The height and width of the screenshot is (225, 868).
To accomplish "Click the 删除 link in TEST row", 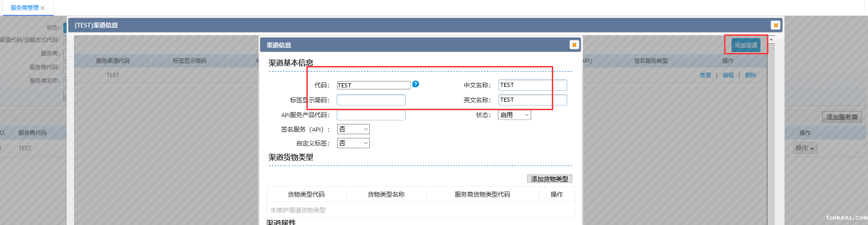I will 750,75.
